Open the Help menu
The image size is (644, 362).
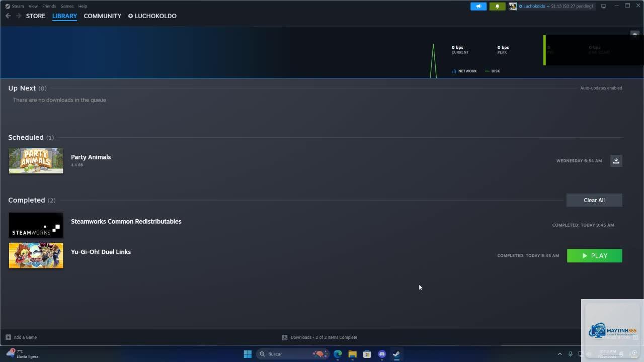click(83, 6)
